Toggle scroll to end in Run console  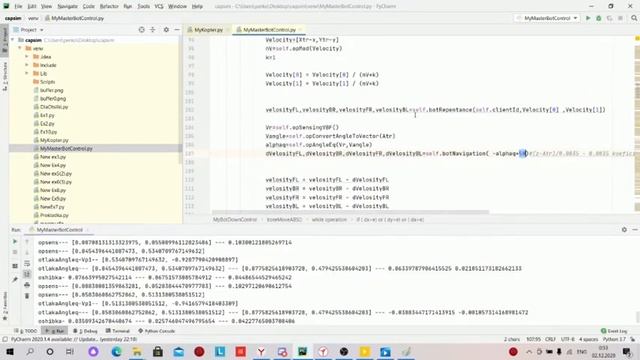(27, 274)
